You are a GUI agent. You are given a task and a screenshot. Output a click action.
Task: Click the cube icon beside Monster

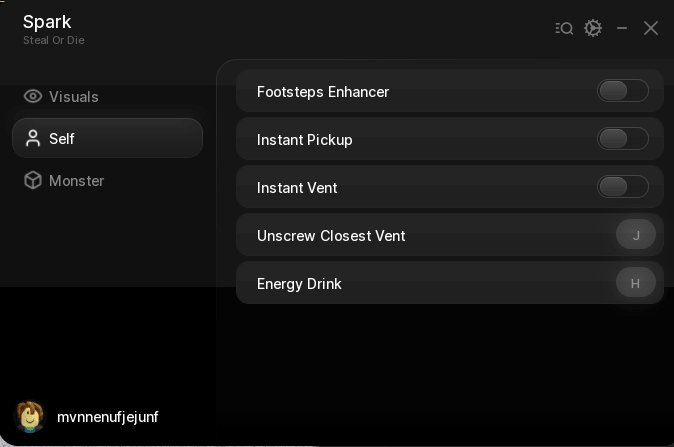(33, 181)
